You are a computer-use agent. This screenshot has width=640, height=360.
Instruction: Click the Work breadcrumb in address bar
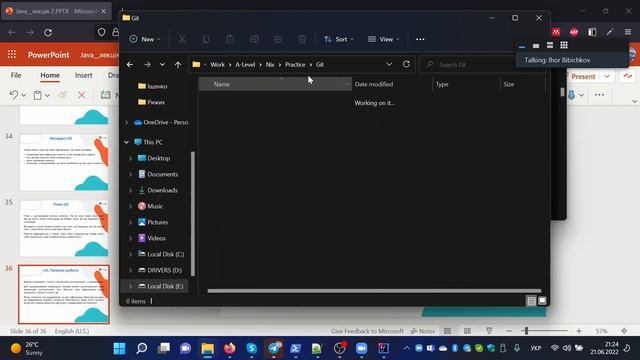217,64
